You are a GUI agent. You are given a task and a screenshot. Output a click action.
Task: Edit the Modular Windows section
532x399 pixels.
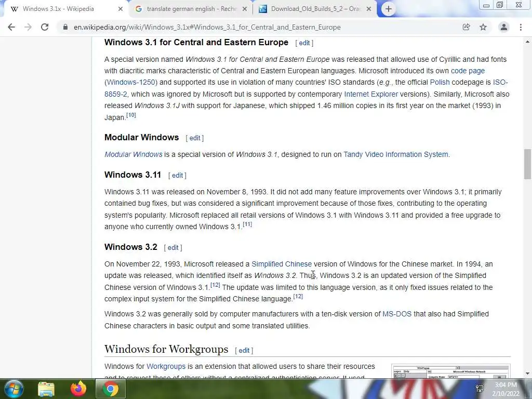pos(195,138)
